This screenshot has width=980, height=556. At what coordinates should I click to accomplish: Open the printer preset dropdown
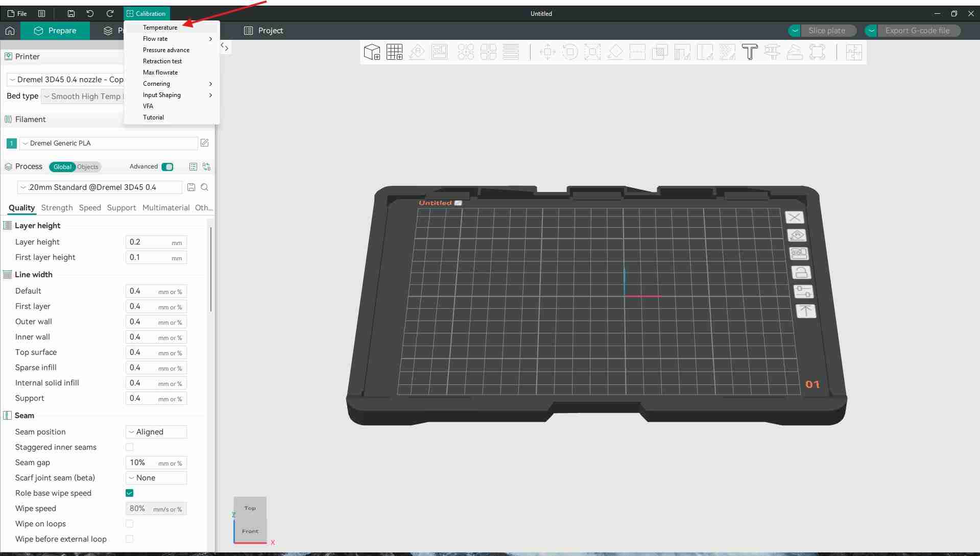(x=65, y=80)
